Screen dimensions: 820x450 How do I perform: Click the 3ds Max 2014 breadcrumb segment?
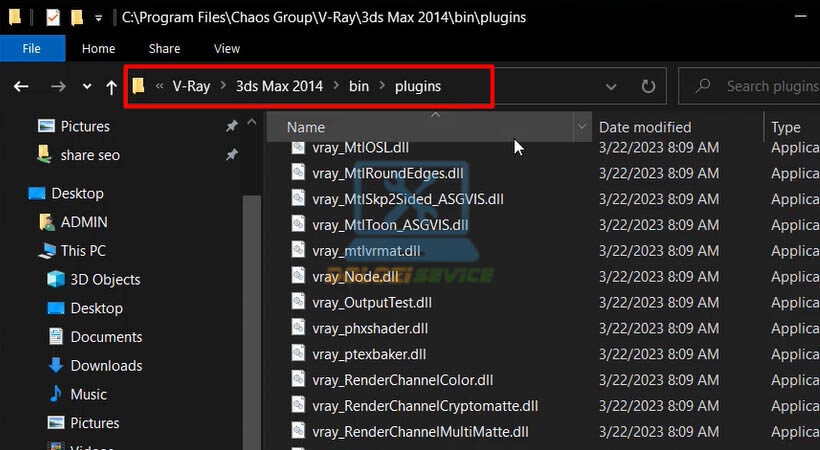279,86
